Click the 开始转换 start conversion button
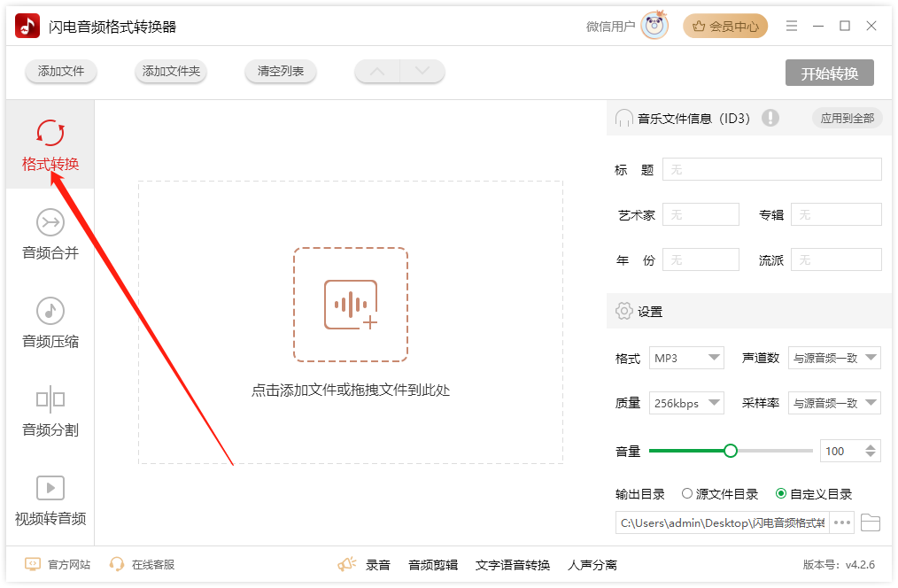This screenshot has width=898, height=588. 829,73
